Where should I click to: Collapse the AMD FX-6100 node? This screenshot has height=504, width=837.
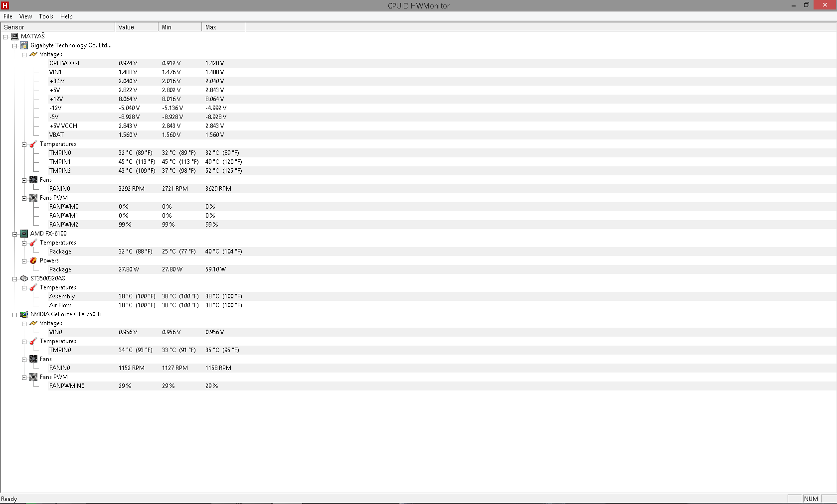point(15,234)
